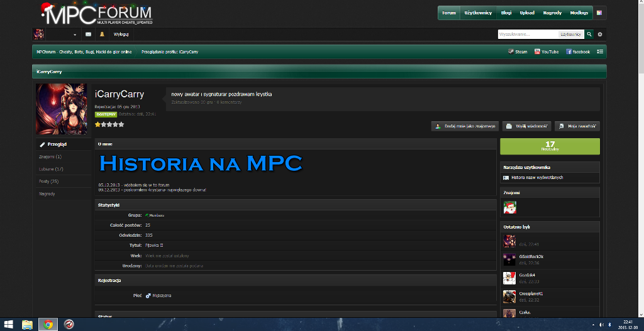644x331 pixels.
Task: Click the Wyloguj link
Action: tap(121, 35)
